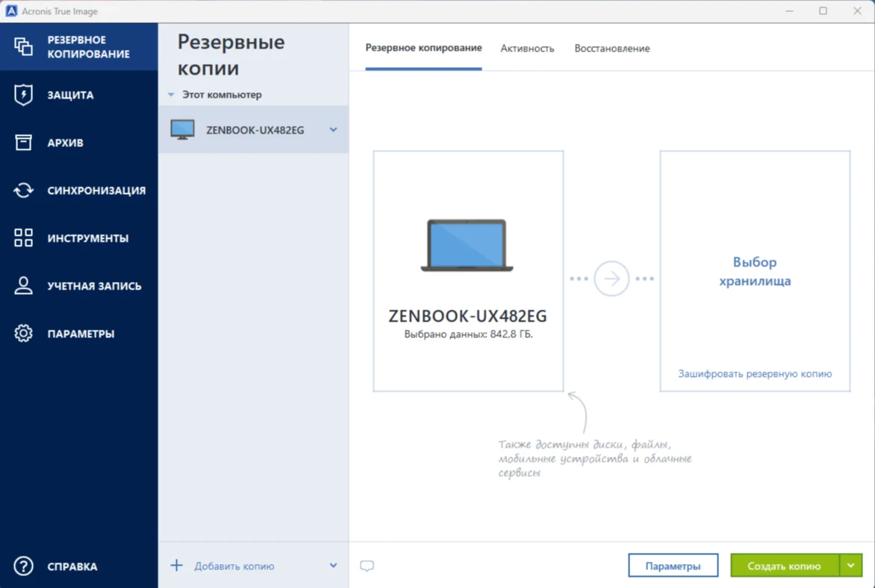This screenshot has height=588, width=875.
Task: Expand the ZENBOOK-UX482EG backup entry chevron
Action: pyautogui.click(x=333, y=129)
